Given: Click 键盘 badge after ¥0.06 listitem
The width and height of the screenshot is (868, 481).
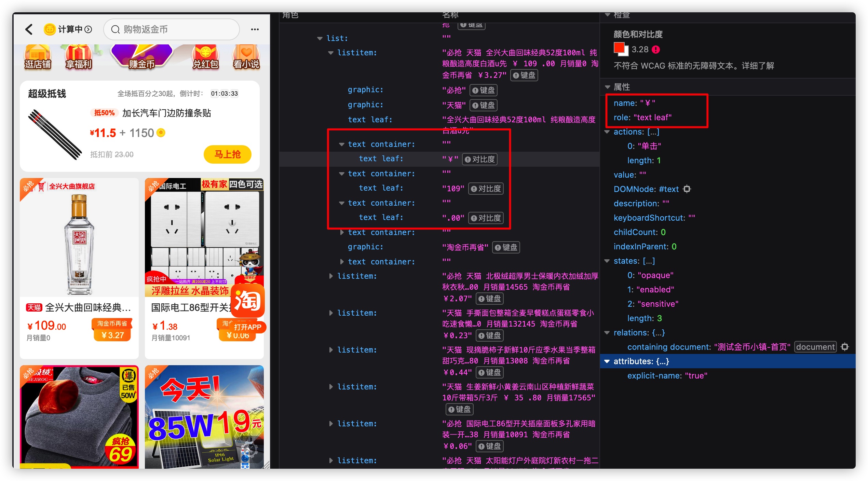Looking at the screenshot, I should pyautogui.click(x=490, y=446).
